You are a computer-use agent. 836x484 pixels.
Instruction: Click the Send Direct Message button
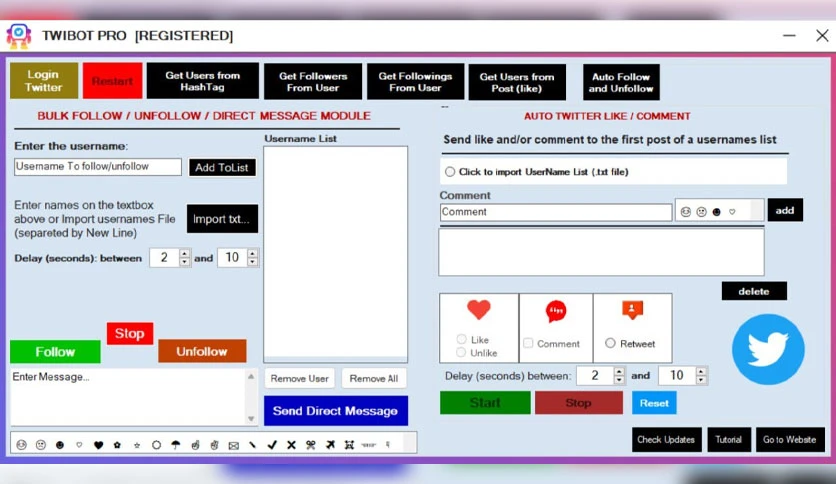(336, 410)
